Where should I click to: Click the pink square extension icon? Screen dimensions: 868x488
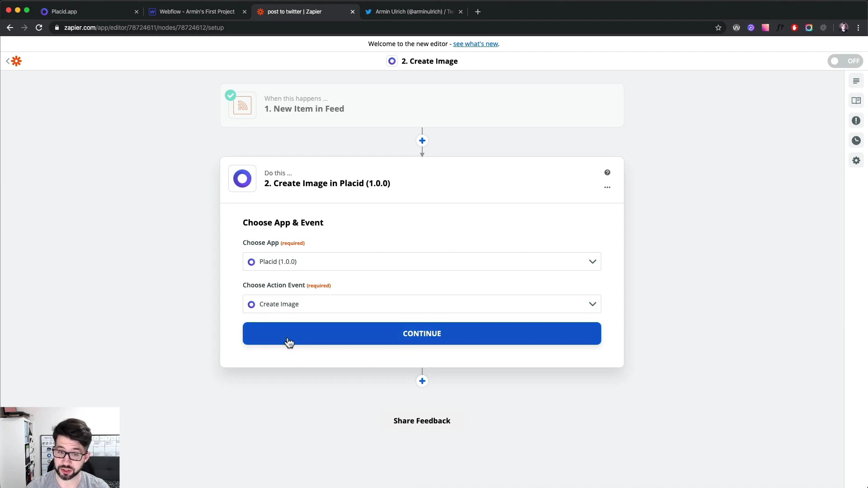tap(765, 28)
